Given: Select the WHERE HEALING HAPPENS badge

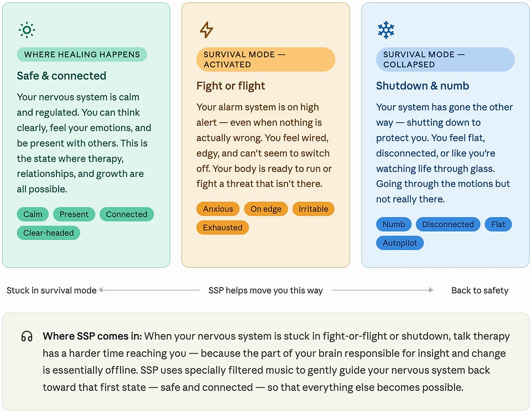Looking at the screenshot, I should pyautogui.click(x=82, y=54).
